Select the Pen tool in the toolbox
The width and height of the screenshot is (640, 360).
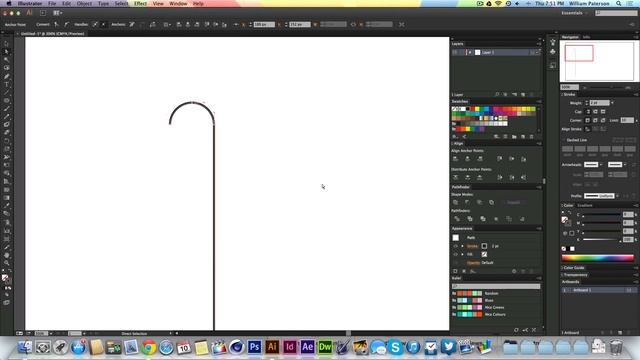pos(7,76)
